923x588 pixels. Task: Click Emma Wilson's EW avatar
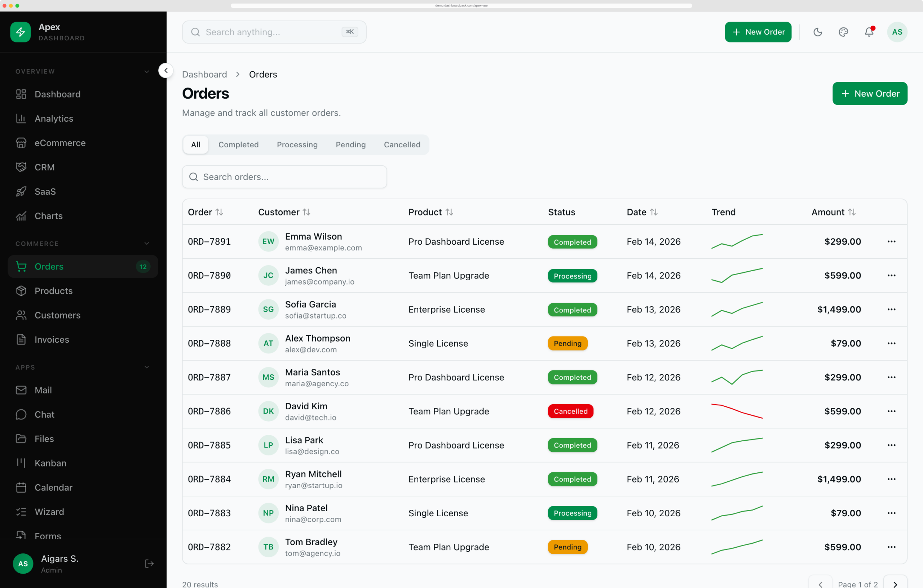(x=268, y=241)
